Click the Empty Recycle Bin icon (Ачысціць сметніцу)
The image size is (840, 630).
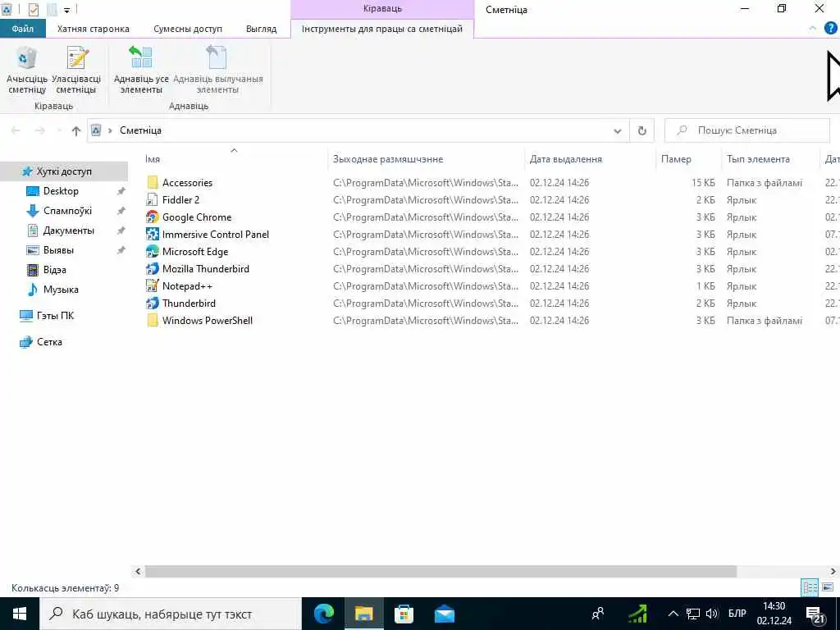coord(27,71)
